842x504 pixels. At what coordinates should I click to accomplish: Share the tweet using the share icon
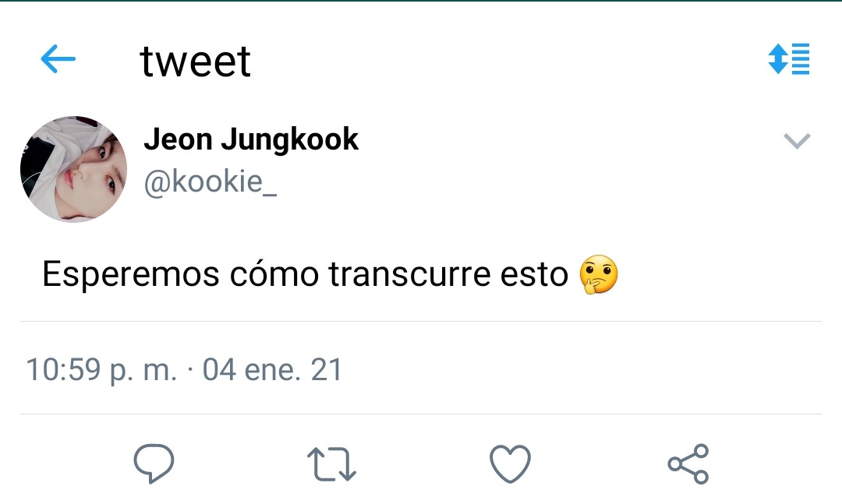(688, 464)
